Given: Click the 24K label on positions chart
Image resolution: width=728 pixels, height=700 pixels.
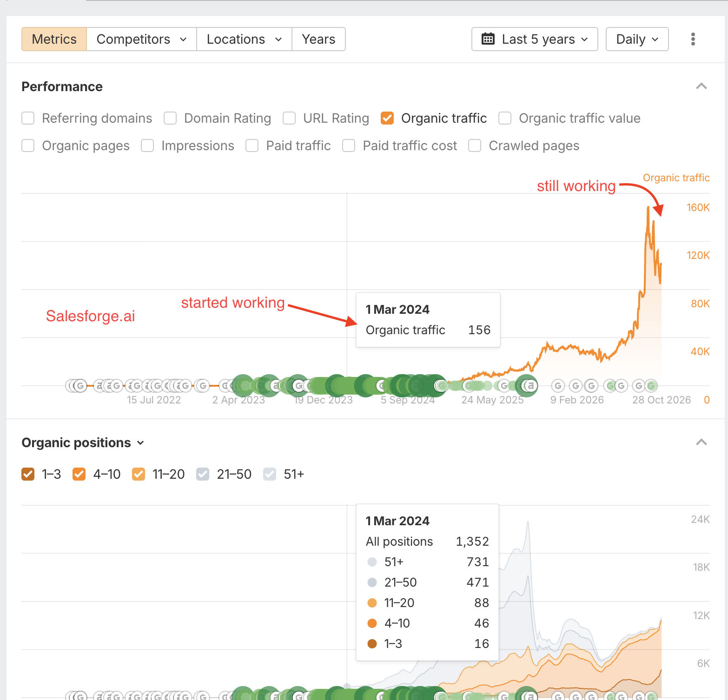Looking at the screenshot, I should (701, 519).
